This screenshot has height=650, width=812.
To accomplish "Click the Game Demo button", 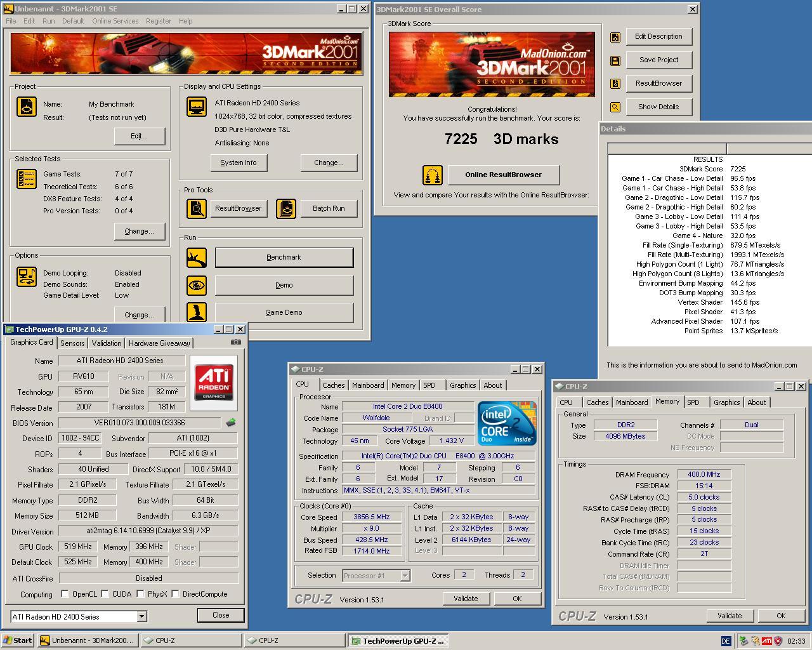I will (x=284, y=312).
